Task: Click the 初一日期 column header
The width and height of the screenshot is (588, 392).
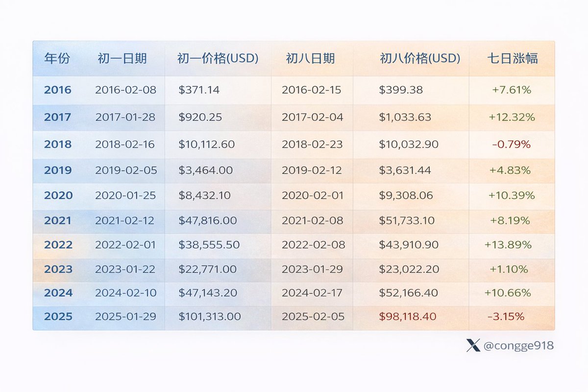Action: pos(122,59)
